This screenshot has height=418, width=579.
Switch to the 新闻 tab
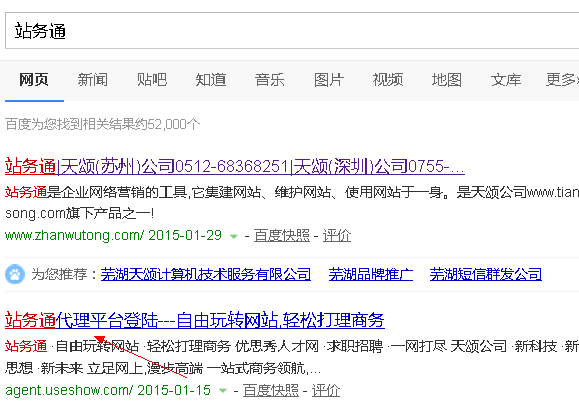point(93,80)
